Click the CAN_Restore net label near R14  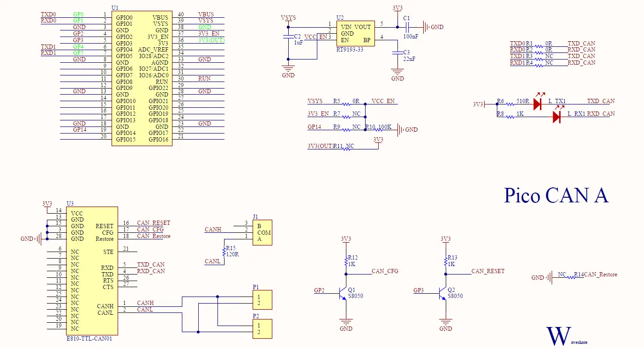coord(601,275)
